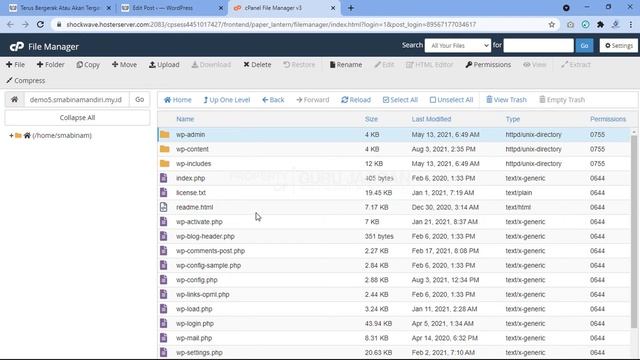Select the wp-mail.php file name

point(194,338)
